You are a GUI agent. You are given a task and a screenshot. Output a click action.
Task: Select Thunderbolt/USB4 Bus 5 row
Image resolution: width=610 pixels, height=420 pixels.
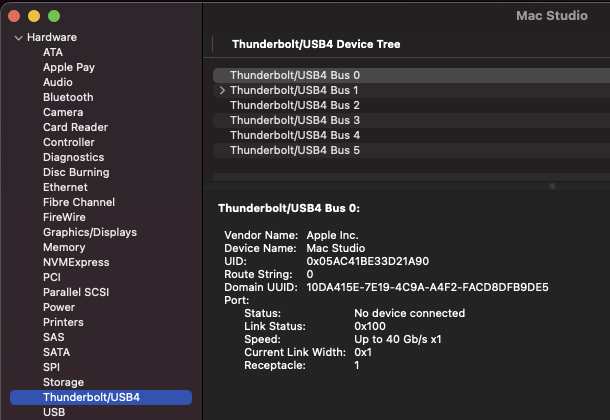click(411, 150)
